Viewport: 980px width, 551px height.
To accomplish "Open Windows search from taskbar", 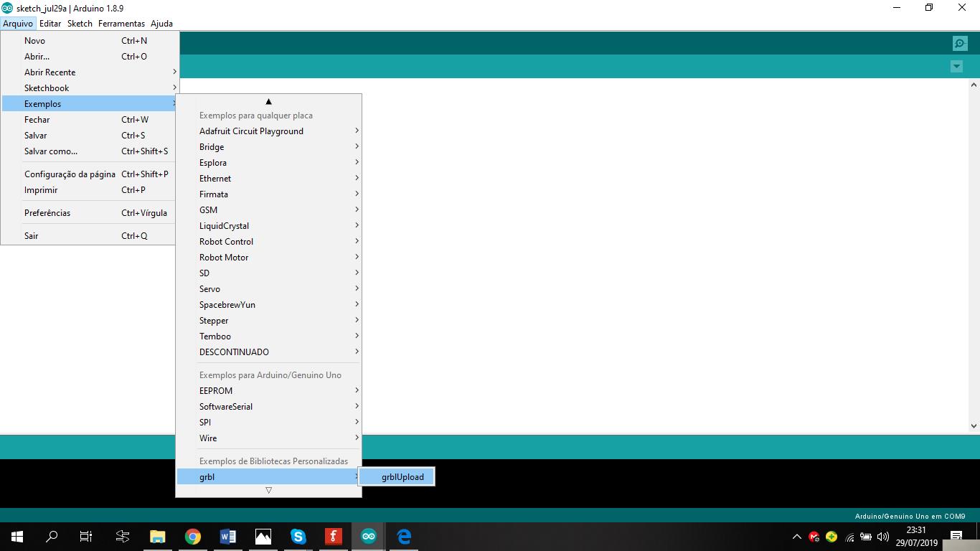I will pos(52,536).
